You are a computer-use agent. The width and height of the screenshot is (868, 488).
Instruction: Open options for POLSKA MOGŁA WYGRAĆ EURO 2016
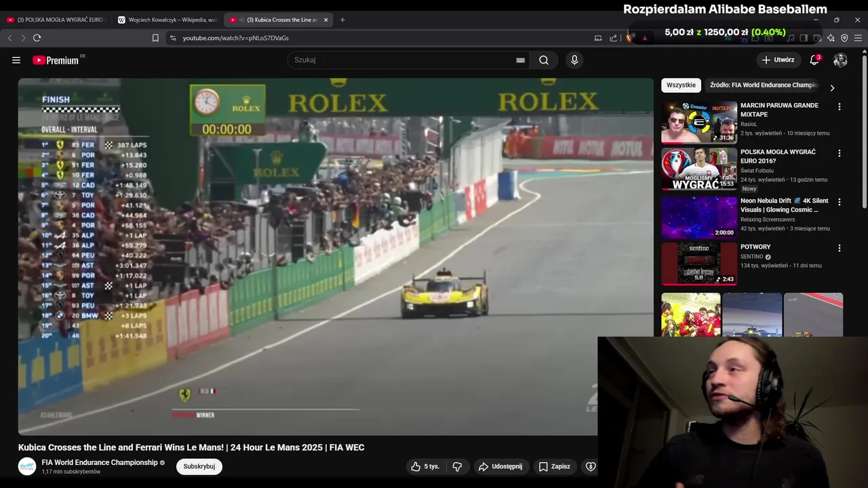[839, 154]
